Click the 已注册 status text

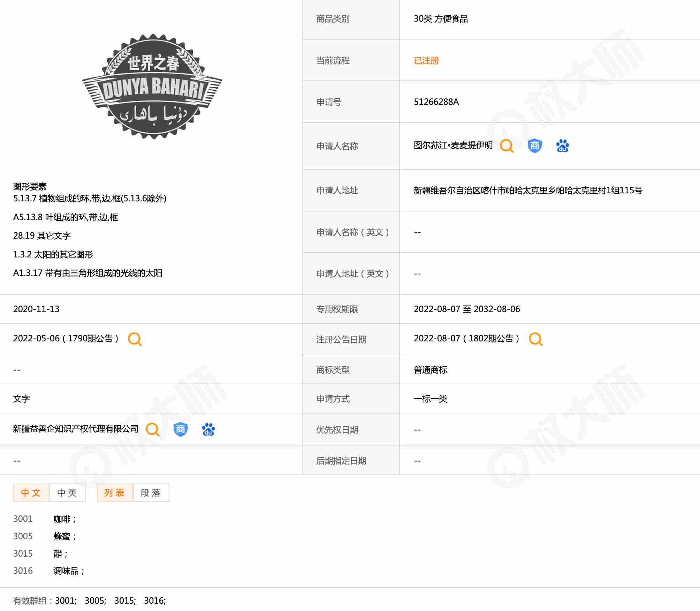[426, 61]
